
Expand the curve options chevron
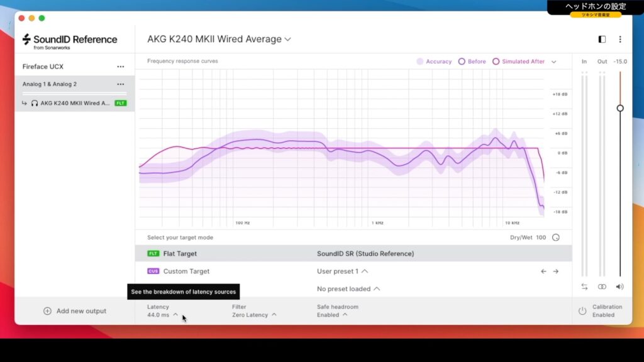[553, 62]
